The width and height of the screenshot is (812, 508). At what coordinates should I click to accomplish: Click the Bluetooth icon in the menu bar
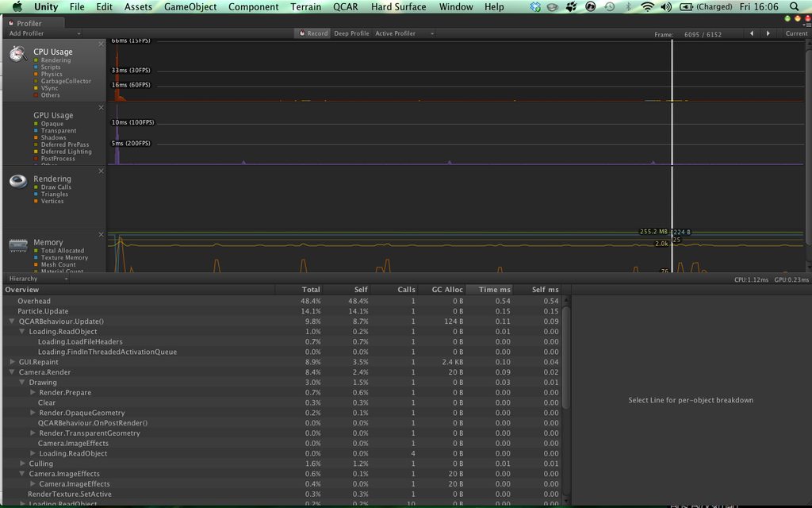coord(630,6)
